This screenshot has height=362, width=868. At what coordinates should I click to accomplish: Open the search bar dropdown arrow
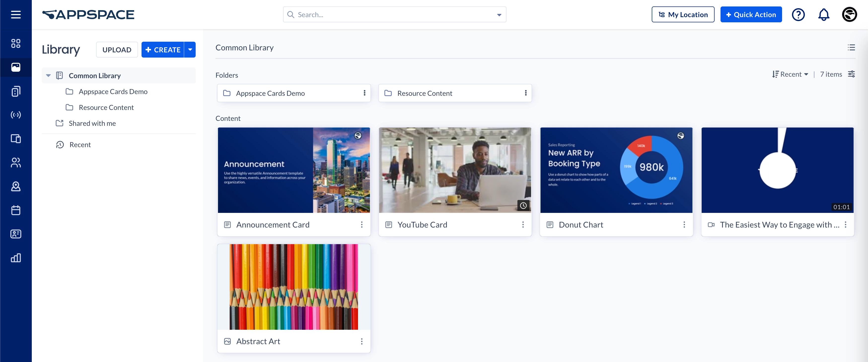click(499, 15)
